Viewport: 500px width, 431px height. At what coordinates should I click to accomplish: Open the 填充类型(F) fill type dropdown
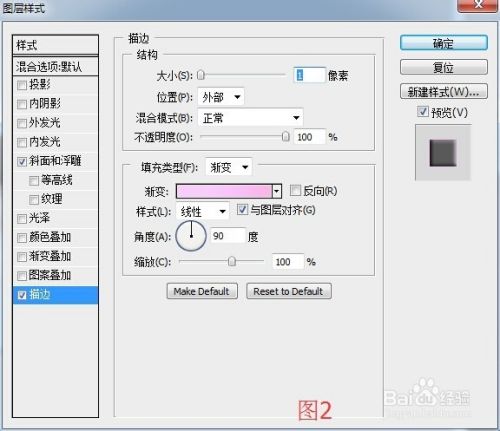click(x=229, y=167)
